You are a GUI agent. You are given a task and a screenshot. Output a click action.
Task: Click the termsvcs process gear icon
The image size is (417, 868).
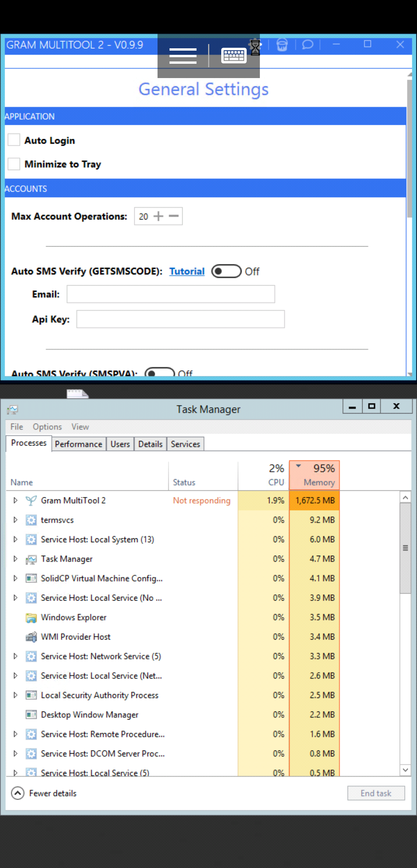coord(31,520)
